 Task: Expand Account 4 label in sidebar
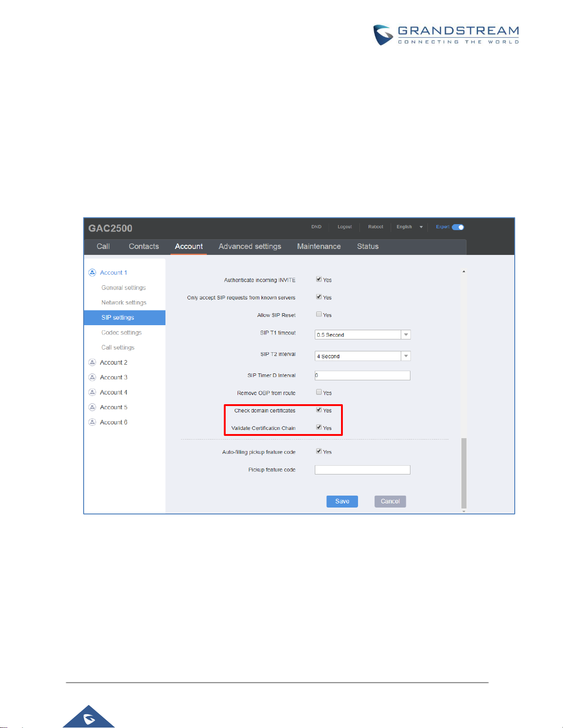[114, 392]
